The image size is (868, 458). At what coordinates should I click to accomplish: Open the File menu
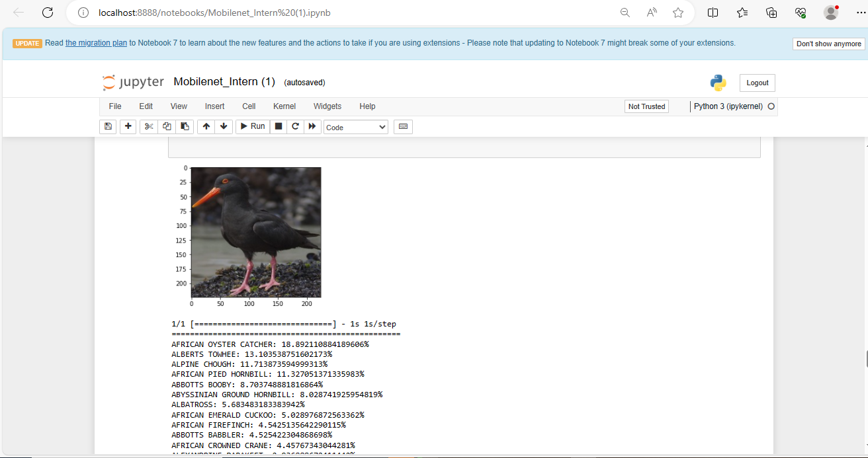pyautogui.click(x=115, y=106)
